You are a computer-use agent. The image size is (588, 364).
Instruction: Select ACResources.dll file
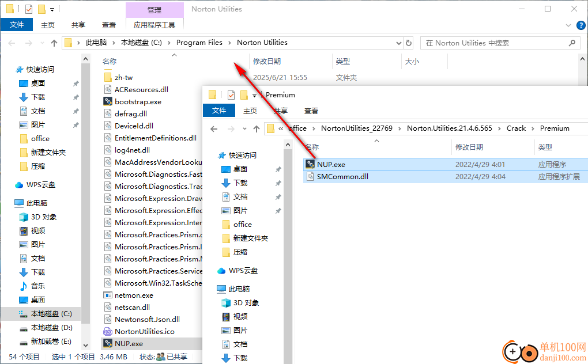point(141,89)
